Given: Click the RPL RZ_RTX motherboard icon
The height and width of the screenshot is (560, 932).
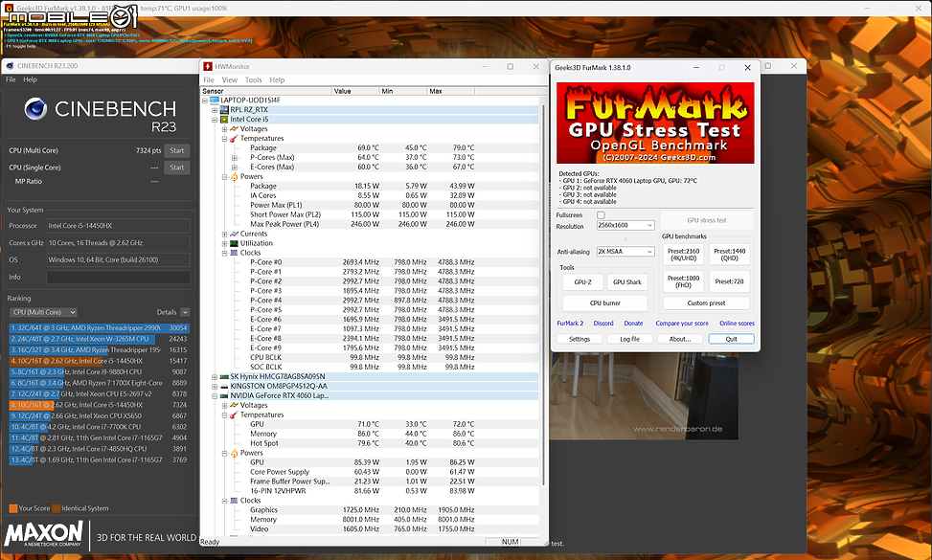Looking at the screenshot, I should click(224, 110).
